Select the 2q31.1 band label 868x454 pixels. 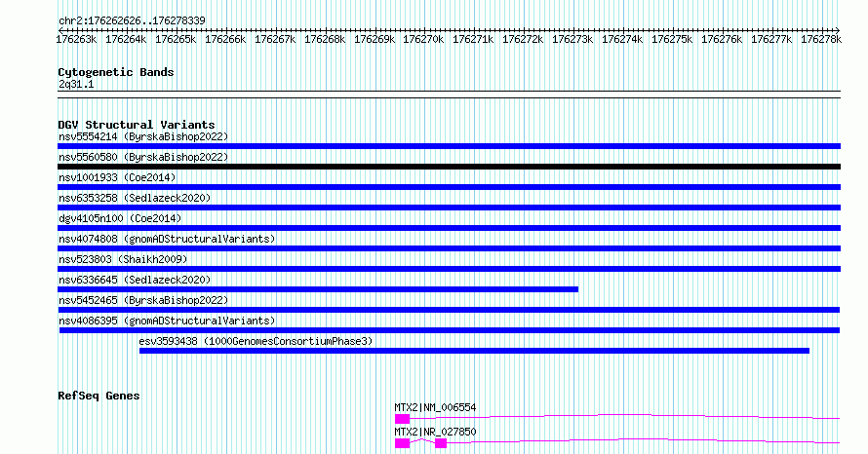click(x=76, y=85)
